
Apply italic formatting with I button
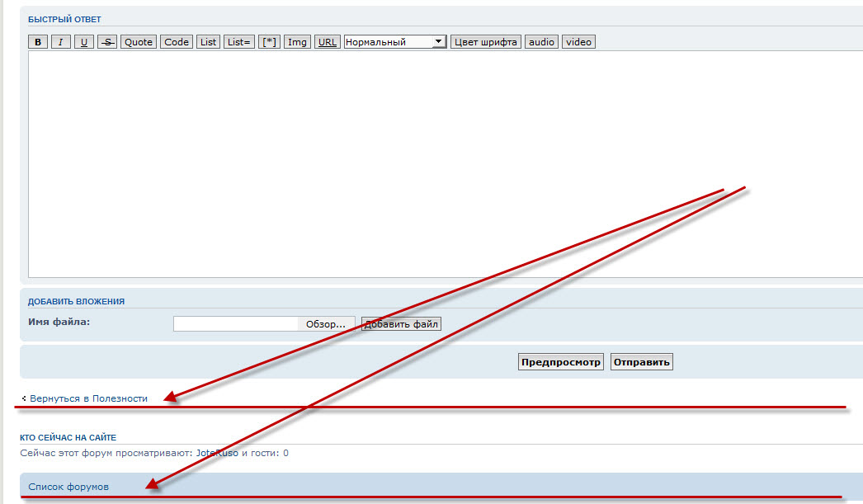[x=61, y=42]
